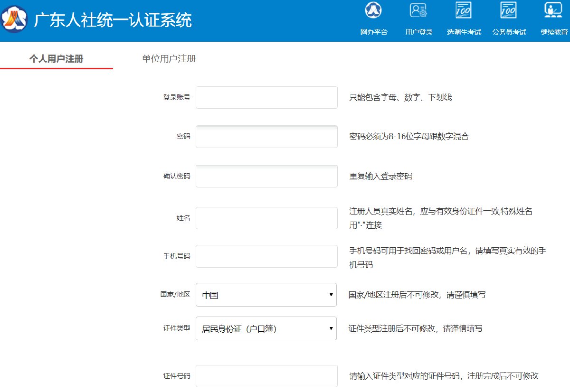Click the 广东人社统一认证系统 header title
The height and width of the screenshot is (392, 570).
click(113, 20)
